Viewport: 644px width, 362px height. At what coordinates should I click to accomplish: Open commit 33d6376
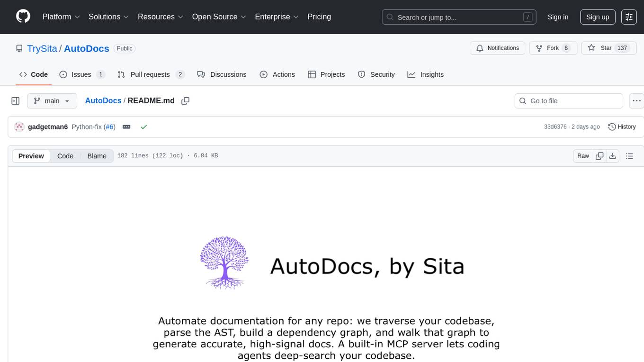click(x=555, y=127)
